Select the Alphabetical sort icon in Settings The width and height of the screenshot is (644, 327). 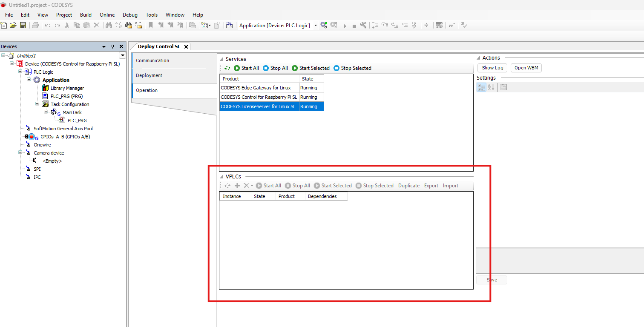(491, 87)
